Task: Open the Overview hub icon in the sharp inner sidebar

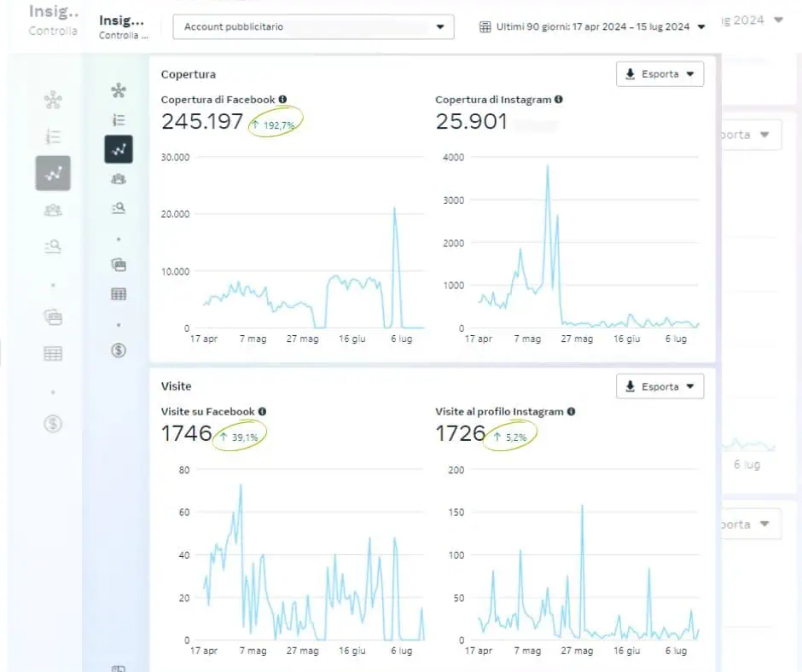Action: click(119, 90)
